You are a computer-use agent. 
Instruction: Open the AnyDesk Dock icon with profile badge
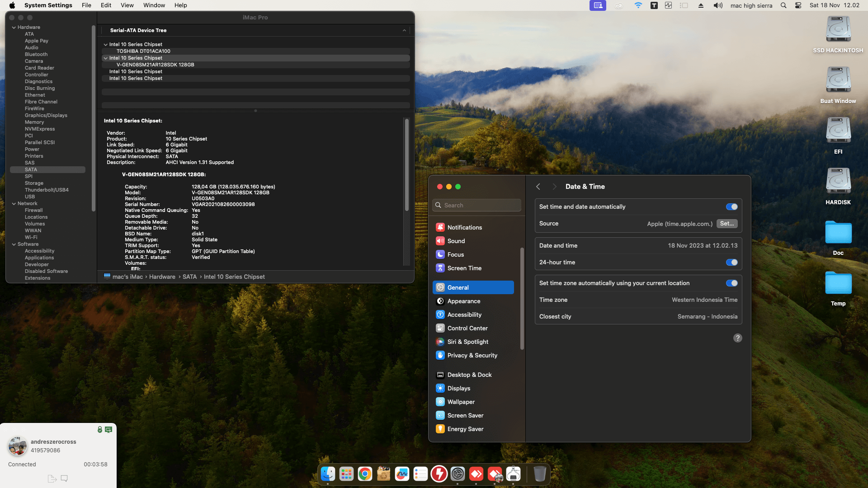click(495, 474)
